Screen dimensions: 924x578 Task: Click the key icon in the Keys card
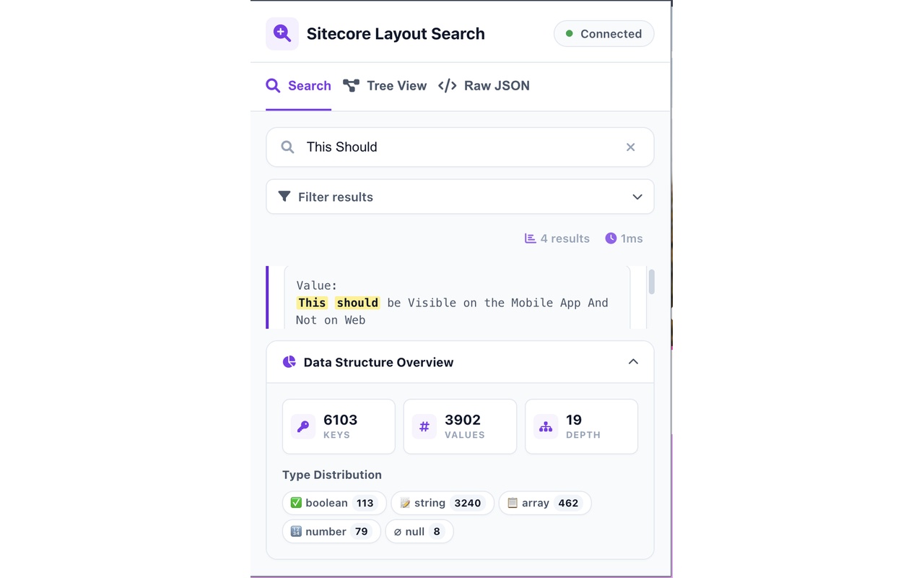(x=303, y=426)
